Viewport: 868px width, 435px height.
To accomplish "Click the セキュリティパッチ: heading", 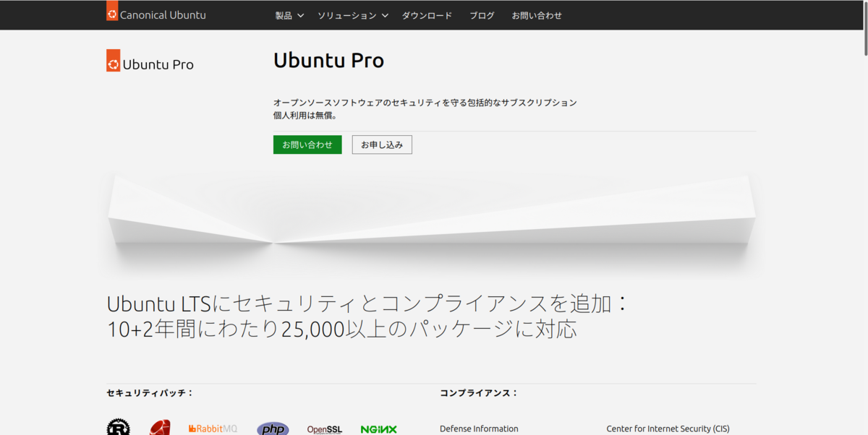I will (150, 393).
